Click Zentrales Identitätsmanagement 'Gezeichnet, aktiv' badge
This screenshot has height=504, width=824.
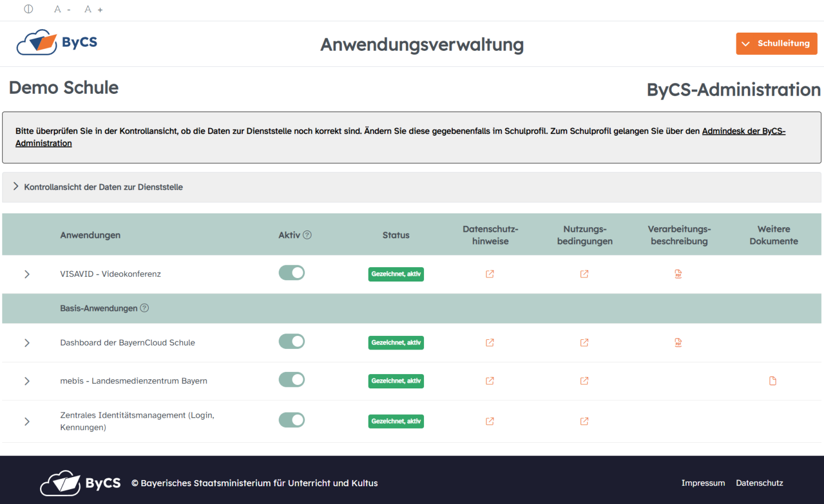point(396,421)
